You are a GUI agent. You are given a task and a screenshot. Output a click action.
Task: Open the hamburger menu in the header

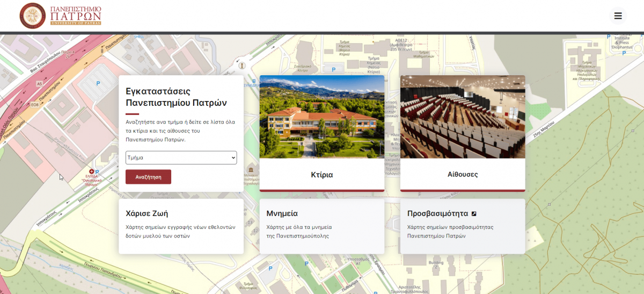tap(618, 16)
